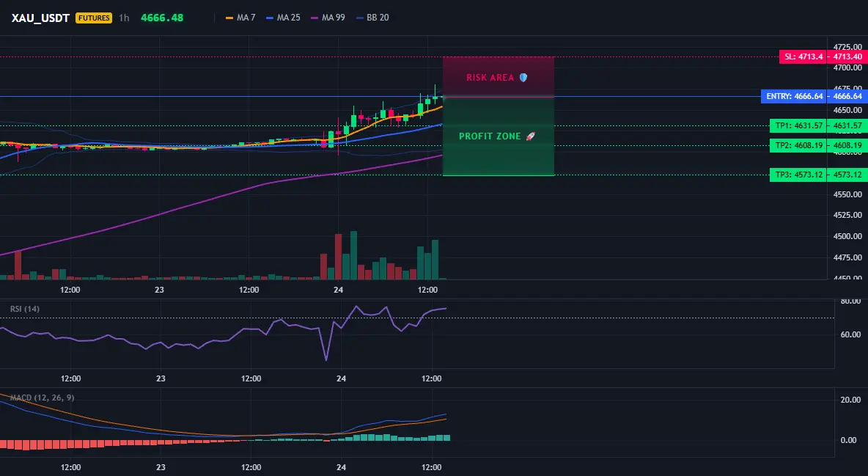Click the TP3: 4573.12 label
The width and height of the screenshot is (868, 476).
798,175
